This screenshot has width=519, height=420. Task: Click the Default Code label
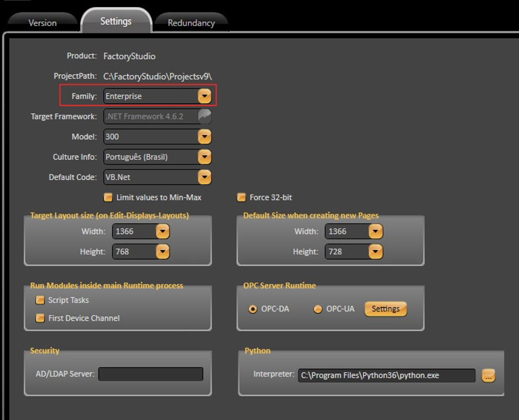click(x=73, y=177)
